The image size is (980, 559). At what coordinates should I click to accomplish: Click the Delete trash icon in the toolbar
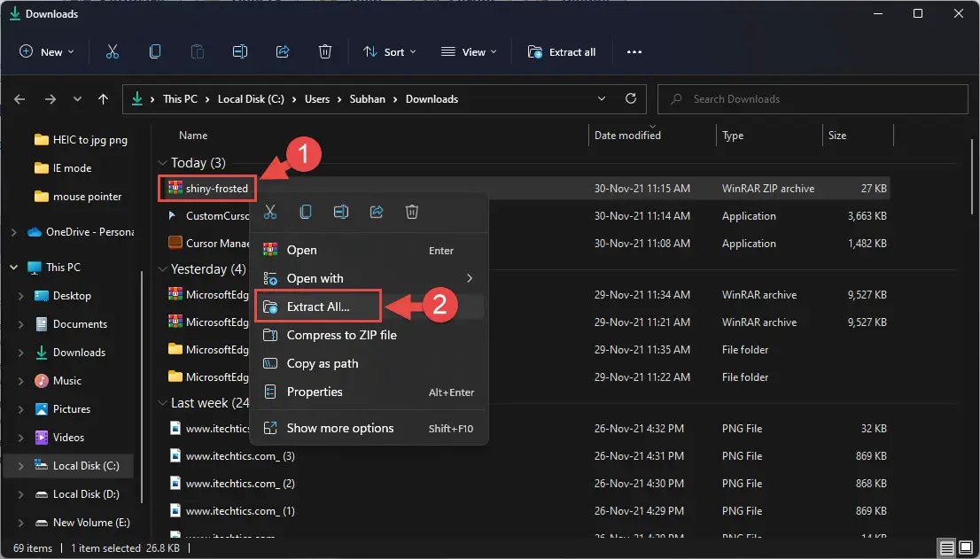click(325, 52)
